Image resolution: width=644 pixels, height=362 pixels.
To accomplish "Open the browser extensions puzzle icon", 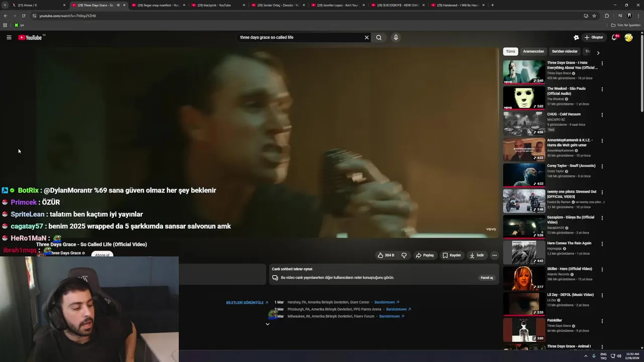I will tap(607, 16).
